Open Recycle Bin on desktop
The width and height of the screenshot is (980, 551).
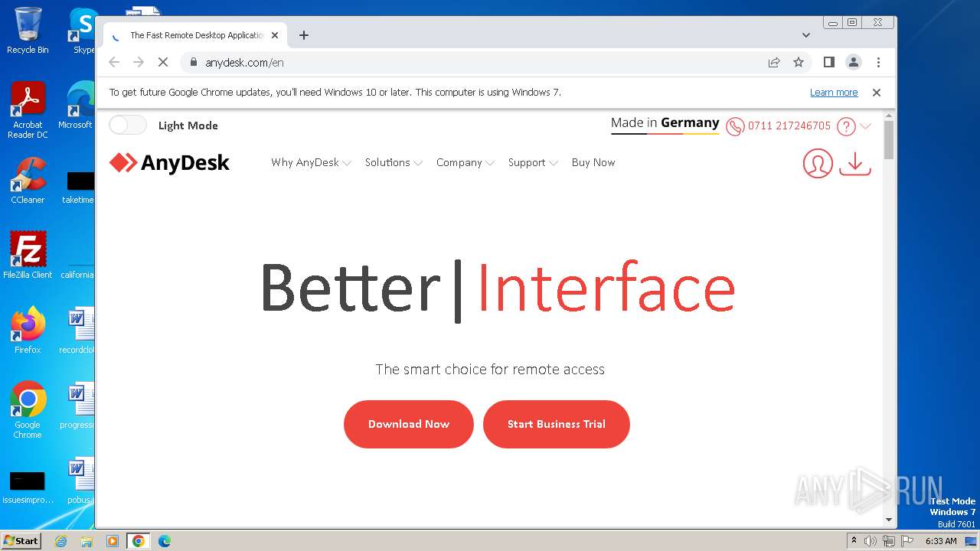click(x=28, y=31)
